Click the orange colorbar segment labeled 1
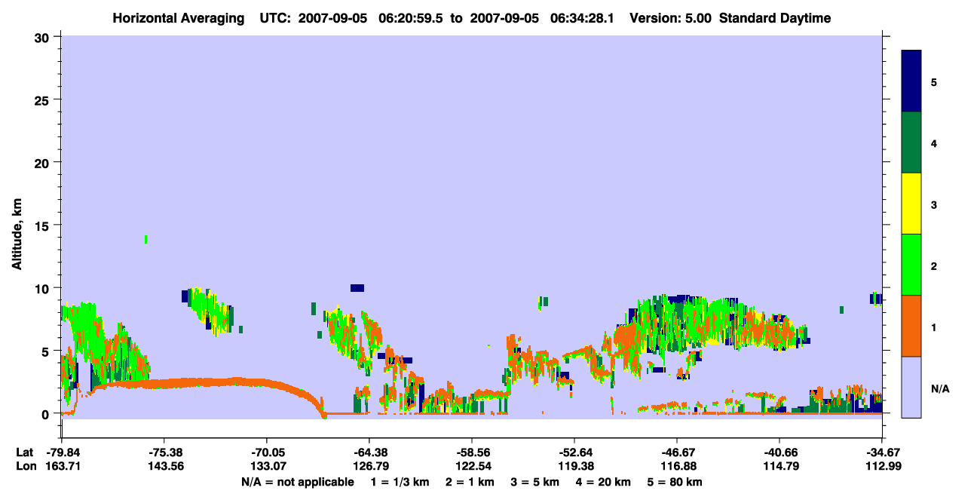980x503 pixels. click(x=911, y=326)
